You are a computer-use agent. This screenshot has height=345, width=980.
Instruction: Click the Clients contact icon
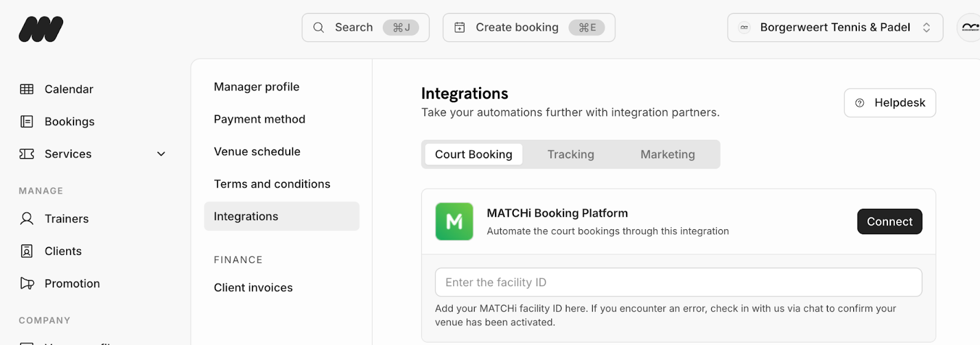pyautogui.click(x=27, y=251)
